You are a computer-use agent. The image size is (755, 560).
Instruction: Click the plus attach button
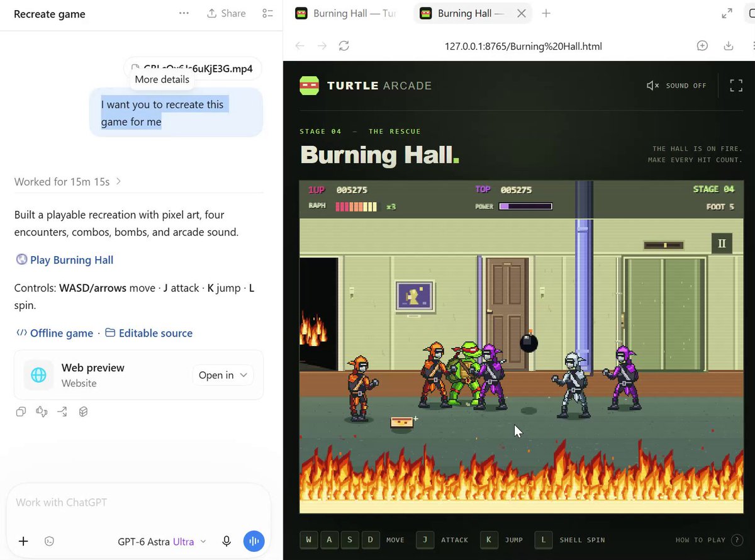pos(23,541)
